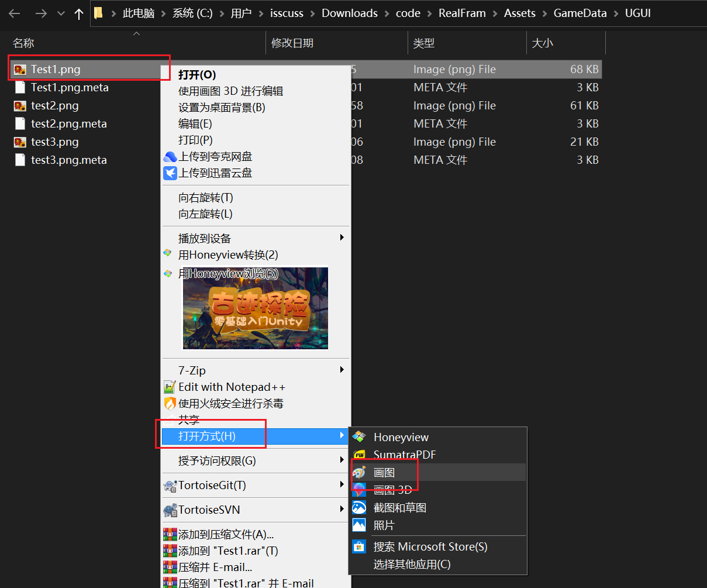Click the 61 KB size cell
Viewport: 707px width, 588px height.
click(x=585, y=106)
